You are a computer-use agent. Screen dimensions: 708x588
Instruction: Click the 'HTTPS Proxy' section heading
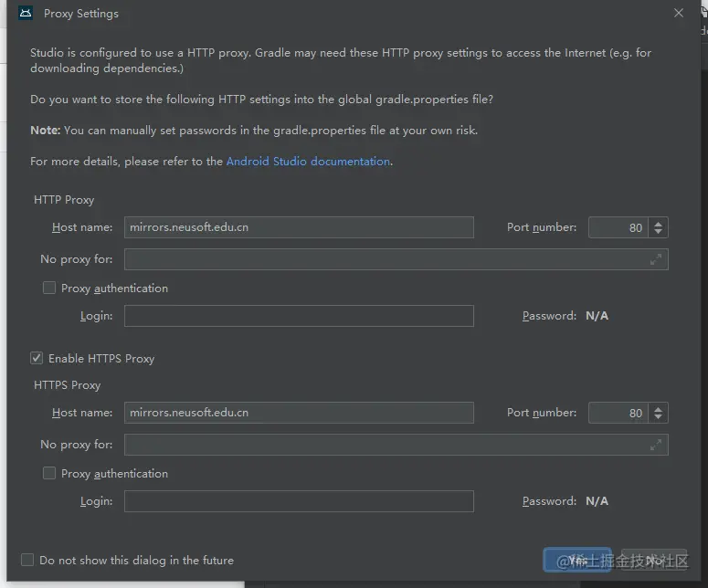(68, 385)
